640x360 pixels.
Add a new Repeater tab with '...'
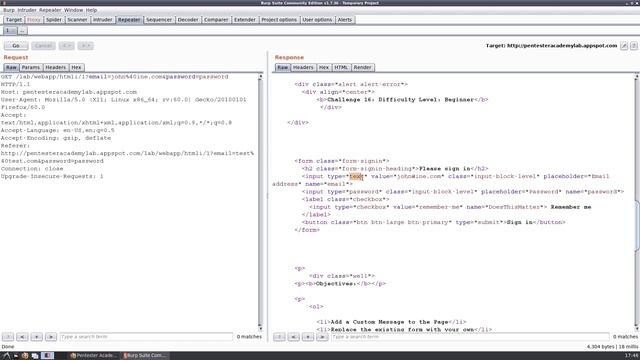[22, 31]
